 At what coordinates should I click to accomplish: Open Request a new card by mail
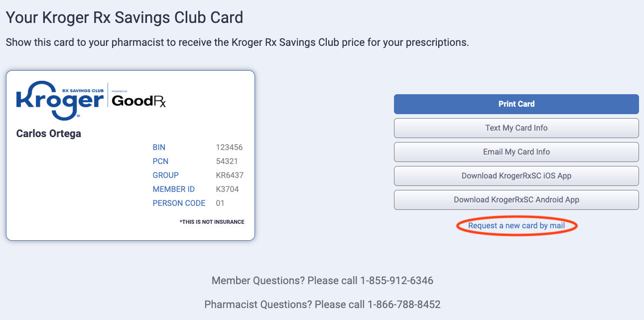(516, 225)
